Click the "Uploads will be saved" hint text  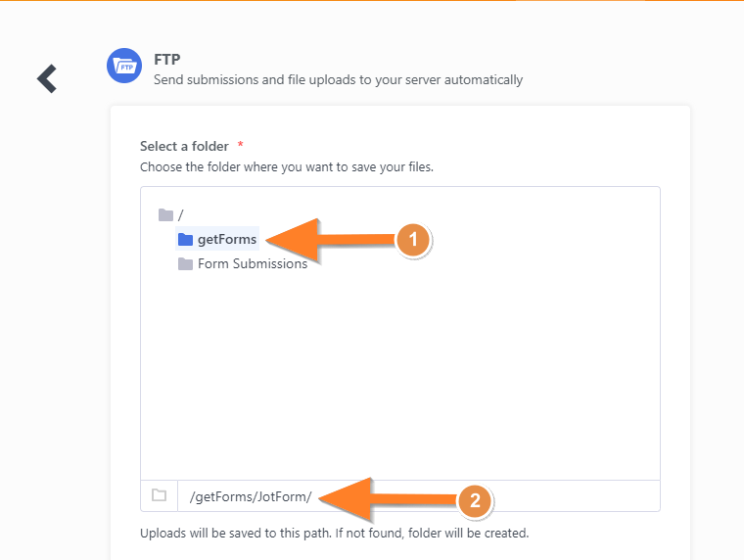tap(334, 534)
